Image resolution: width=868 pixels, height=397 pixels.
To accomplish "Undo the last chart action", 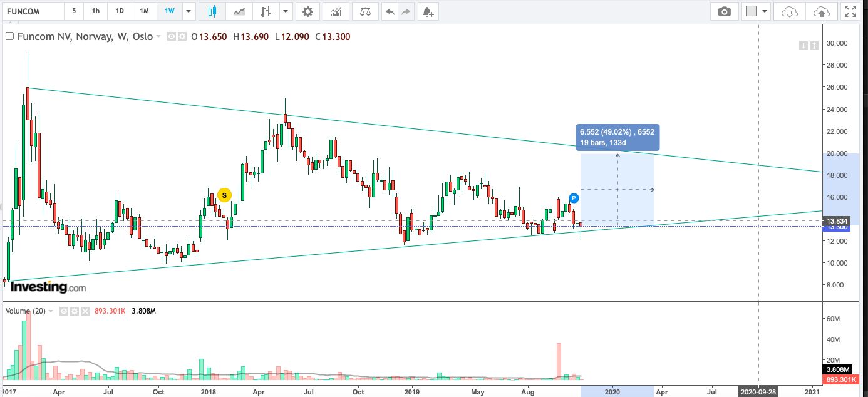I will tap(390, 11).
